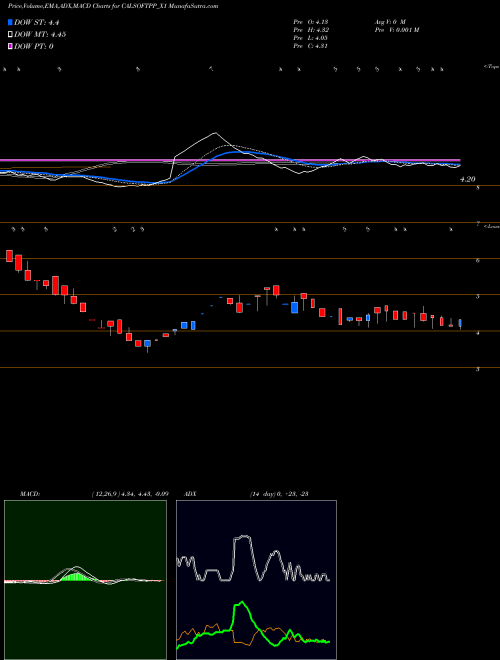
Task: Click the MACD values '(12,26,9) 4.34, 4.43, -0.09'
Action: 130,494
